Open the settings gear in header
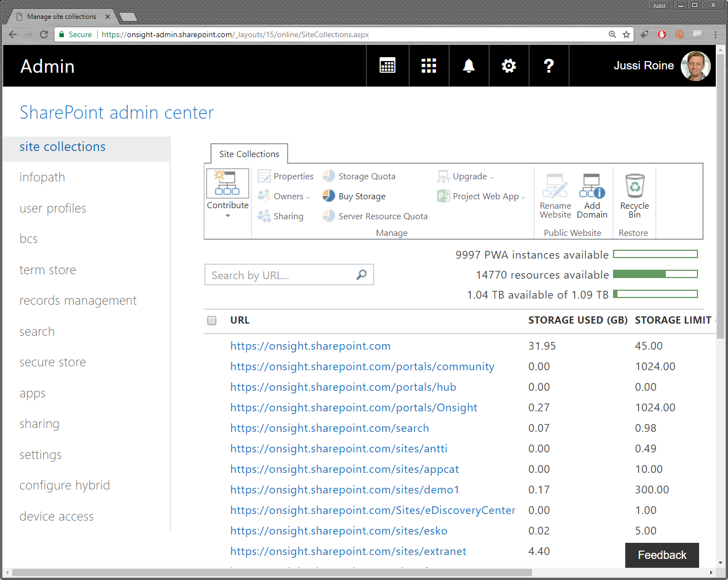Image resolution: width=728 pixels, height=580 pixels. 509,66
